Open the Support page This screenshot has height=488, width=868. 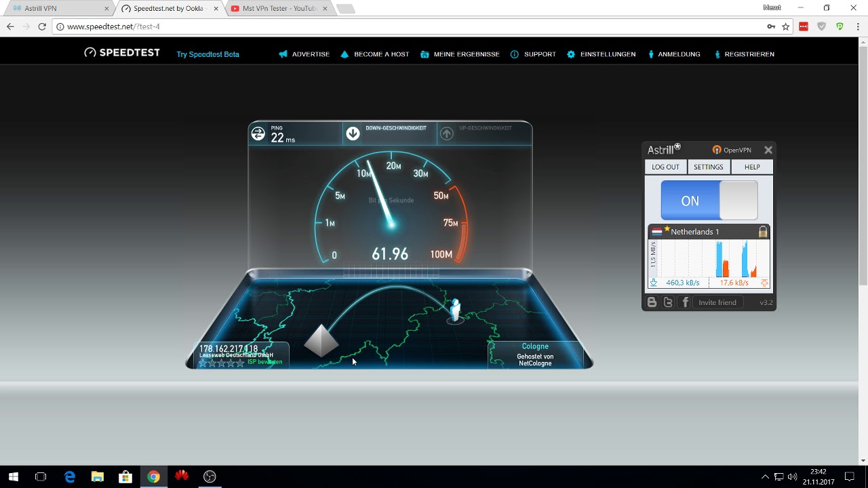(x=533, y=54)
